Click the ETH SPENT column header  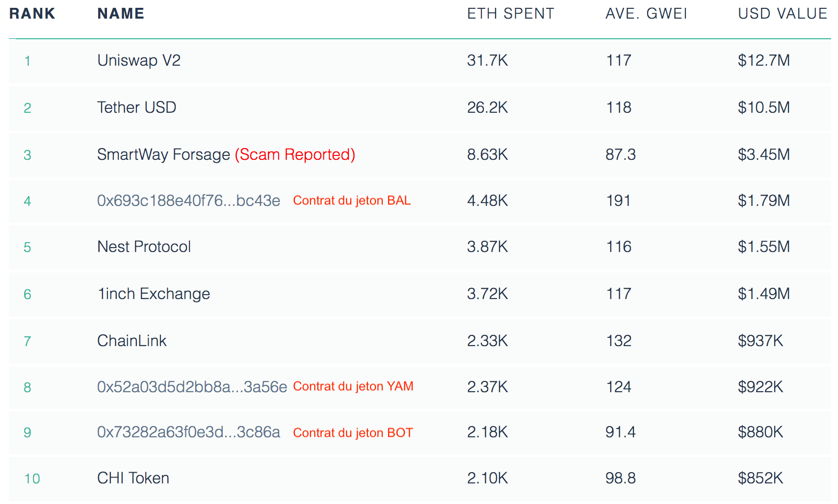(510, 13)
